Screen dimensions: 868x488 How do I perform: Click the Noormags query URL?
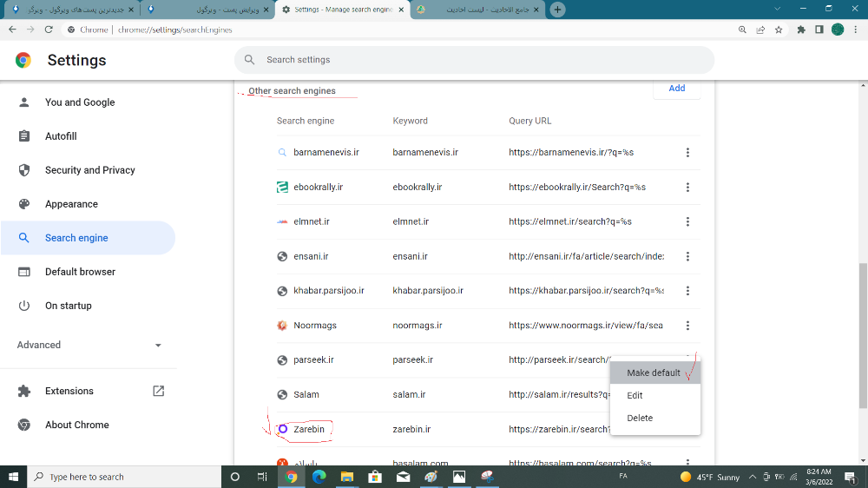pos(586,325)
